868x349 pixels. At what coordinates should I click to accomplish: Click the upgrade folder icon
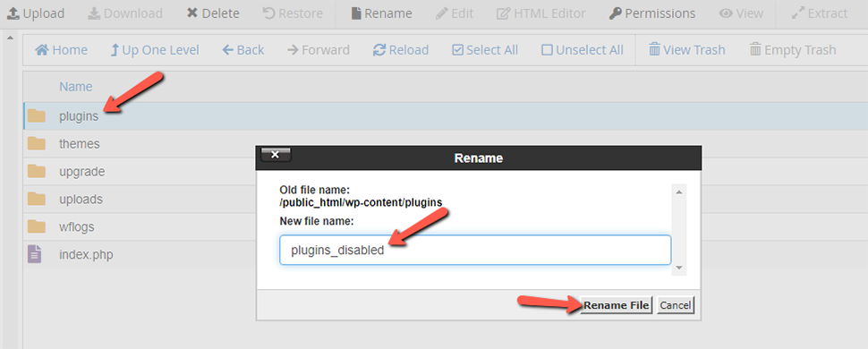coord(37,171)
